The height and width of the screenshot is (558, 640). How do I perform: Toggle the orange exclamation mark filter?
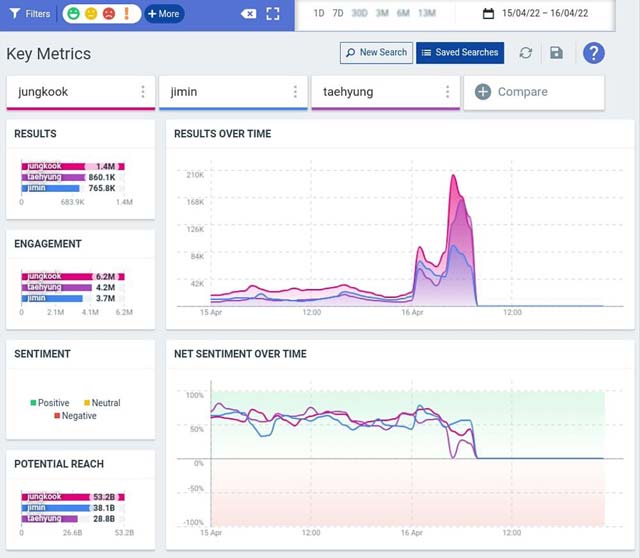point(127,13)
